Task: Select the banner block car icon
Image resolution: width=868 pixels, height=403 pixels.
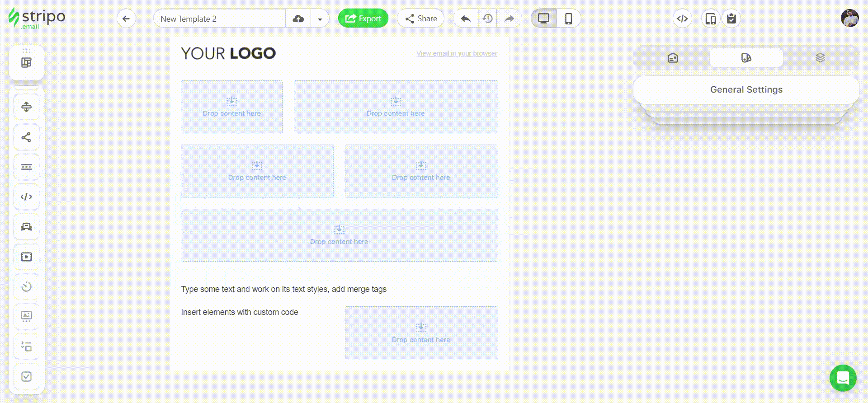Action: (x=27, y=226)
